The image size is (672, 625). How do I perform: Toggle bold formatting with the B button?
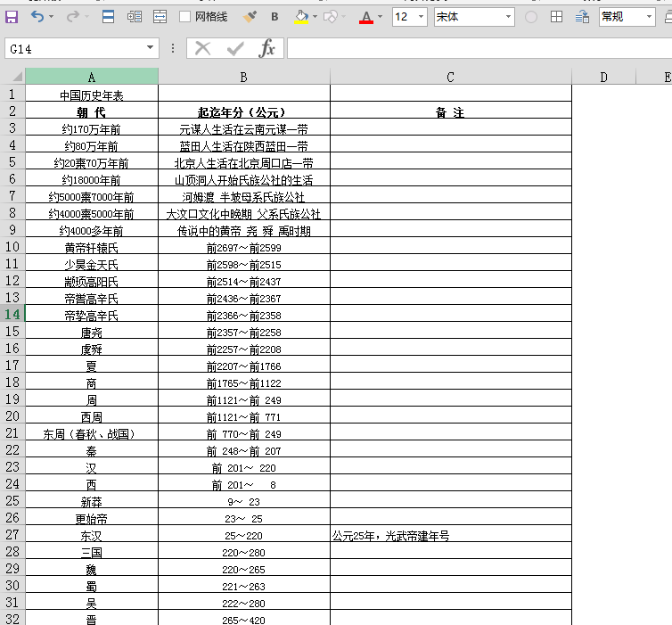tap(275, 17)
